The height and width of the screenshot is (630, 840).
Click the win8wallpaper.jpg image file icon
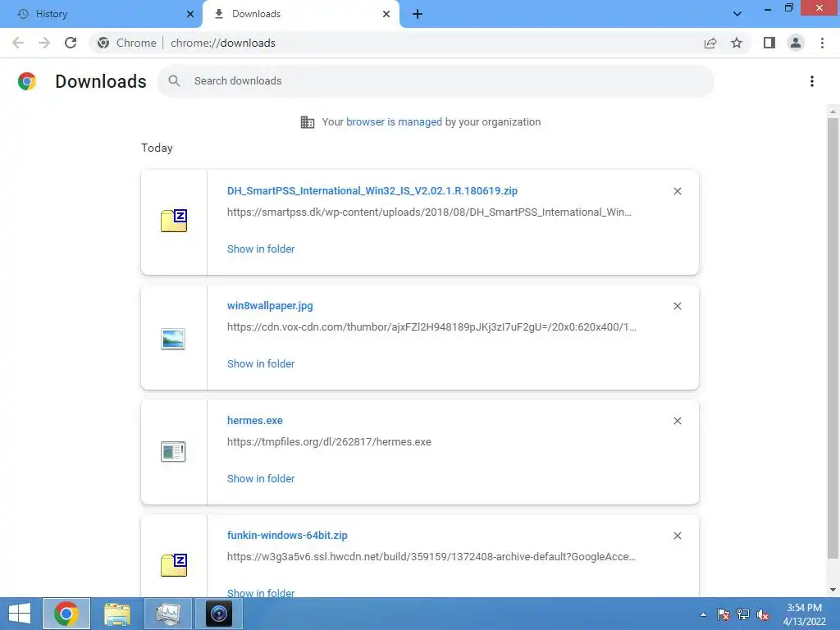click(x=173, y=339)
